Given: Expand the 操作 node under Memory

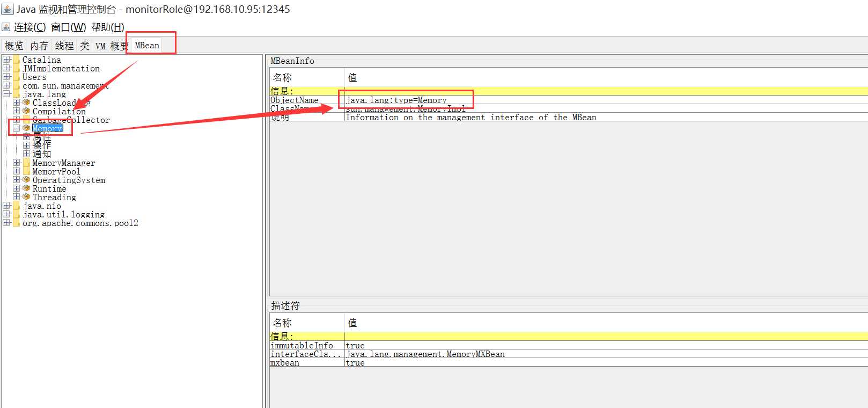Looking at the screenshot, I should 26,145.
